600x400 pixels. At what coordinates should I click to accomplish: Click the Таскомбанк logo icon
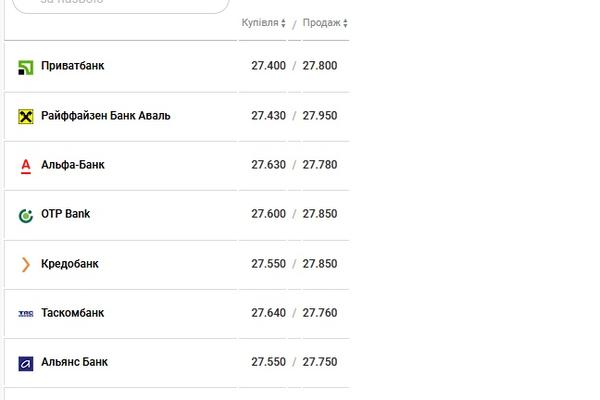point(26,313)
